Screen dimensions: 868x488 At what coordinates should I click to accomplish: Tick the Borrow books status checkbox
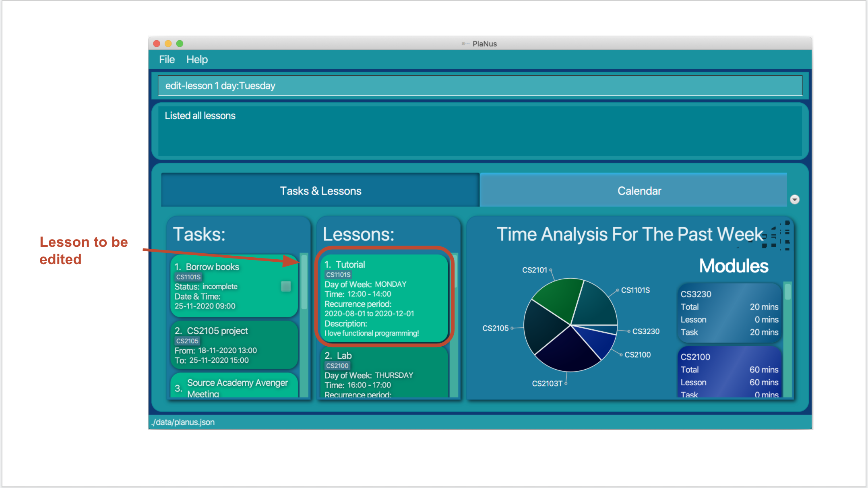coord(286,286)
